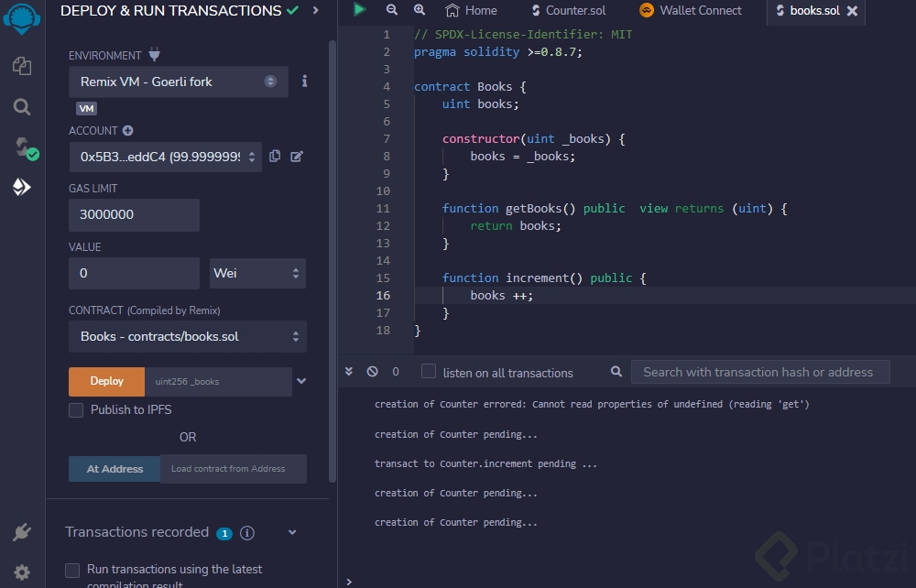Screen dimensions: 916x588
Task: Click the orange Deploy button
Action: point(107,381)
